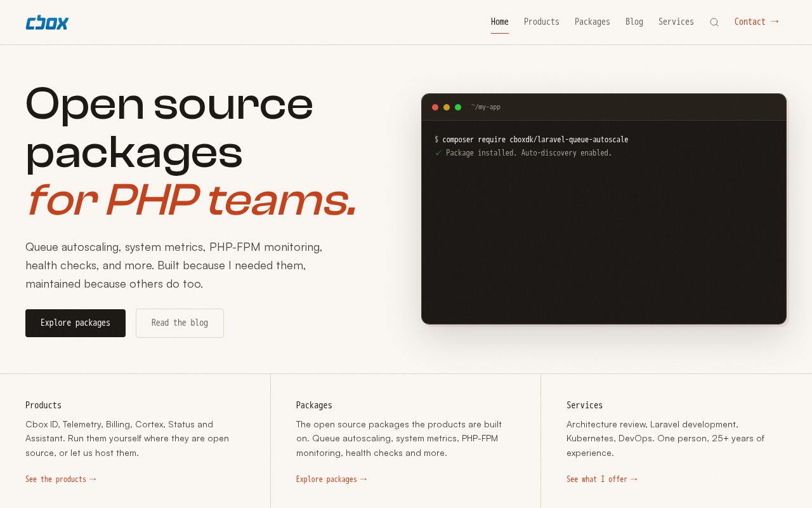Viewport: 812px width, 508px height.
Task: Open search with the magnifier icon
Action: (714, 22)
